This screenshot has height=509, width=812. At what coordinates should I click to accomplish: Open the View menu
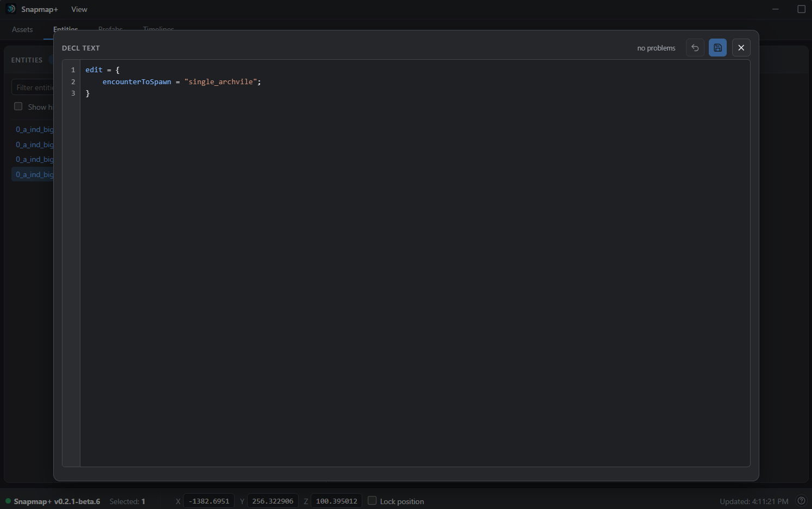79,9
